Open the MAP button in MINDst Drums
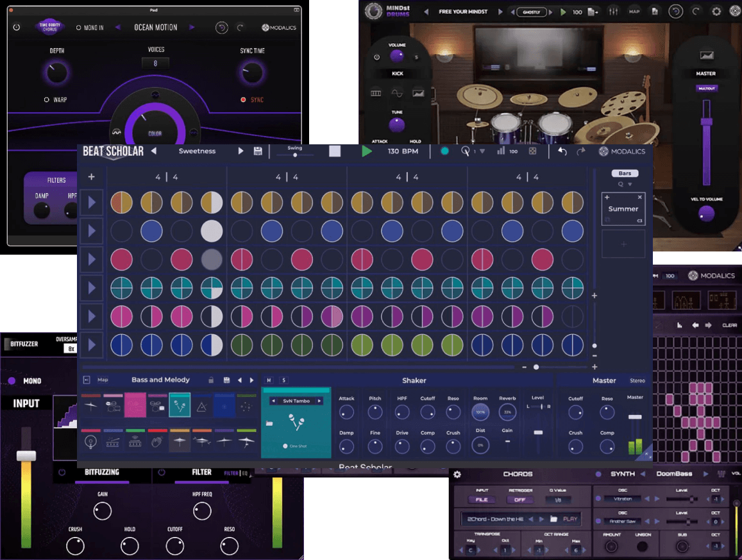The width and height of the screenshot is (742, 560). tap(634, 12)
